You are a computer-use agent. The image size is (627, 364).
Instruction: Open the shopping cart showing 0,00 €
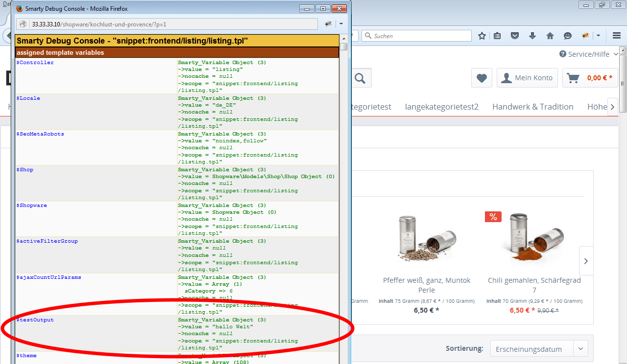point(590,77)
